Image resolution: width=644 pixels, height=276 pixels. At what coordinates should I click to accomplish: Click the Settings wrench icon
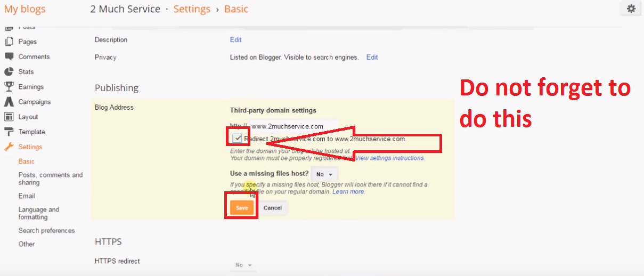(9, 147)
